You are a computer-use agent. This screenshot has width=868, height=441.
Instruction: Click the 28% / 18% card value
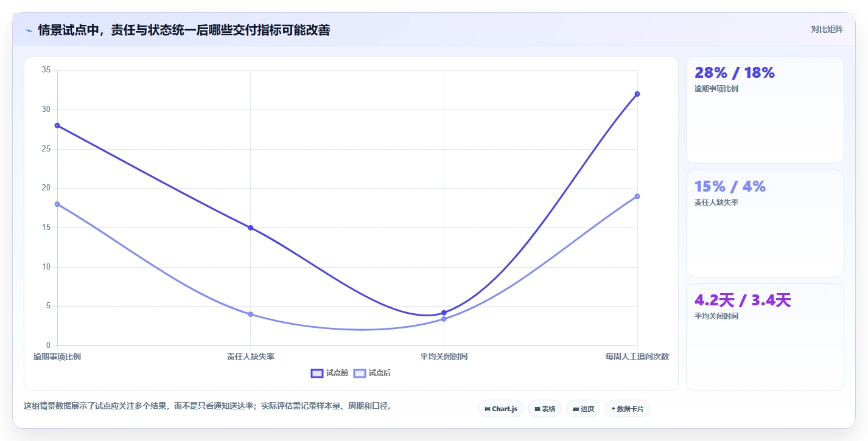coord(735,73)
